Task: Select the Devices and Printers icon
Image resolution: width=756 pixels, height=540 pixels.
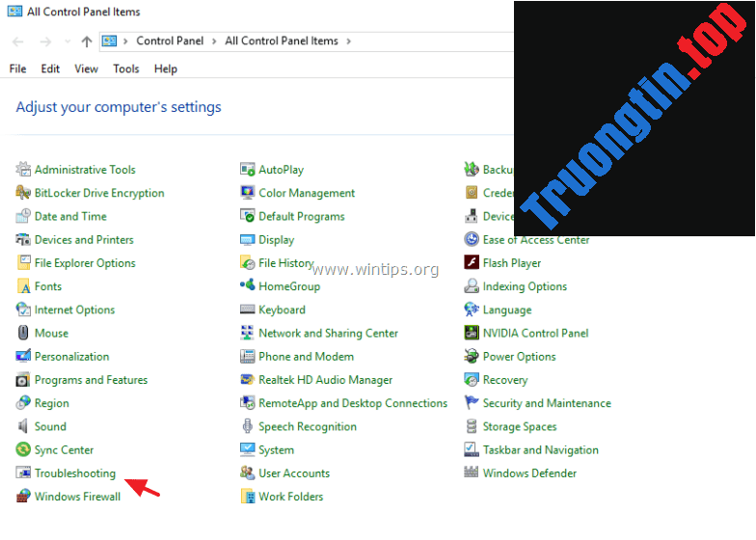Action: [23, 239]
